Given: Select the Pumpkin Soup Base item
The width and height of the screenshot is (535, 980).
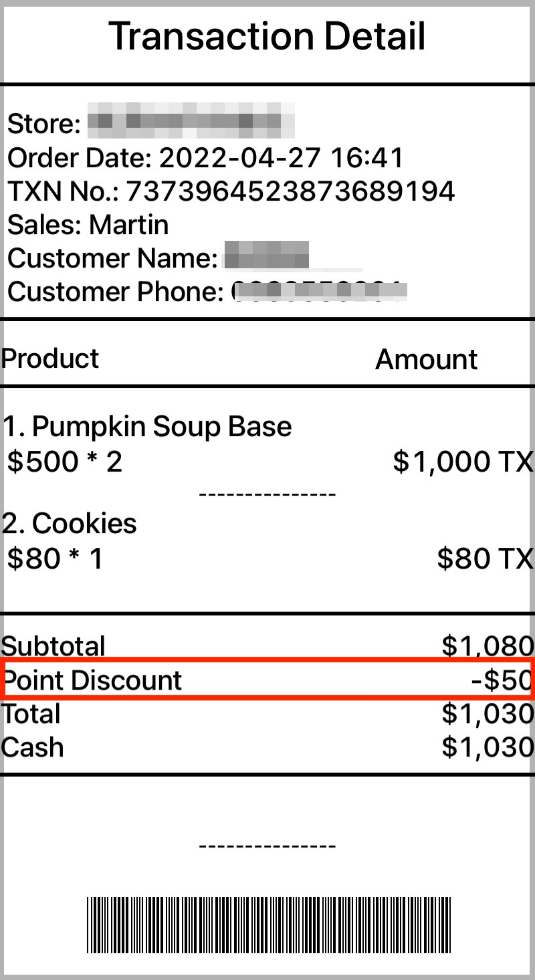Looking at the screenshot, I should point(147,426).
